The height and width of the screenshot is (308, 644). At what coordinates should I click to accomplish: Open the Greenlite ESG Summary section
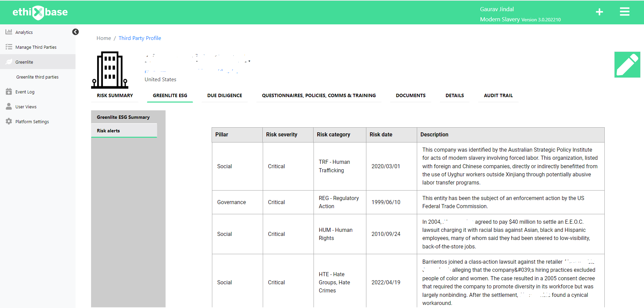click(123, 117)
